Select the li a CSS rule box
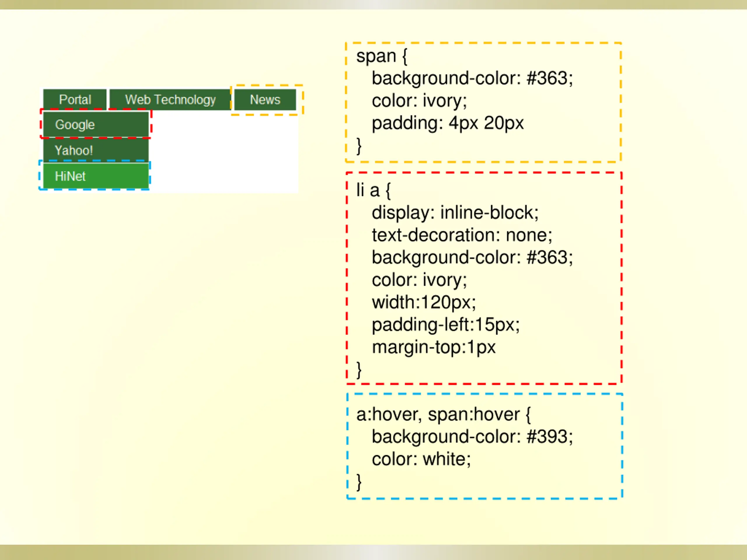Viewport: 747px width, 560px height. tap(484, 278)
